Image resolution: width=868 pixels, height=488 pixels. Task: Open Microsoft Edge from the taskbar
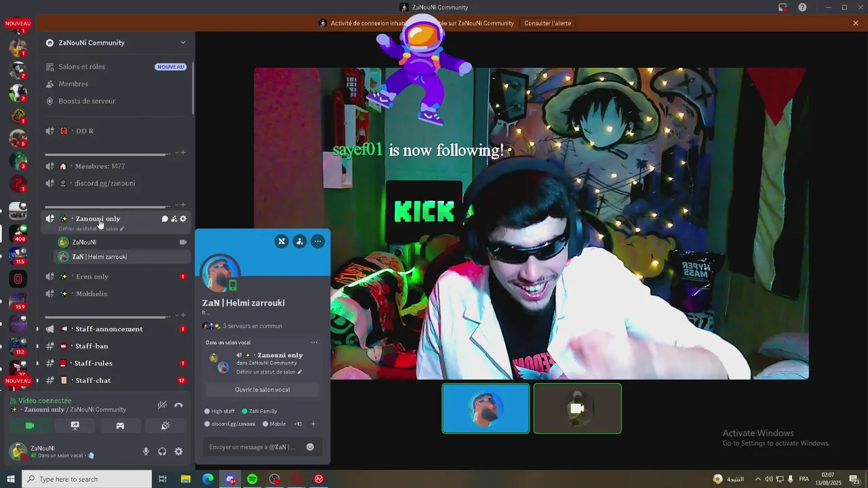point(208,479)
